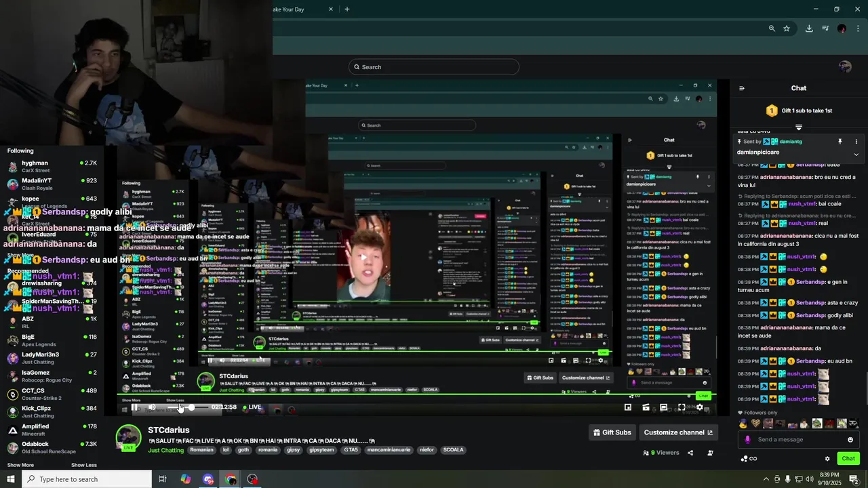Image resolution: width=868 pixels, height=488 pixels.
Task: Click the purple microphone icon in chat
Action: pyautogui.click(x=747, y=439)
